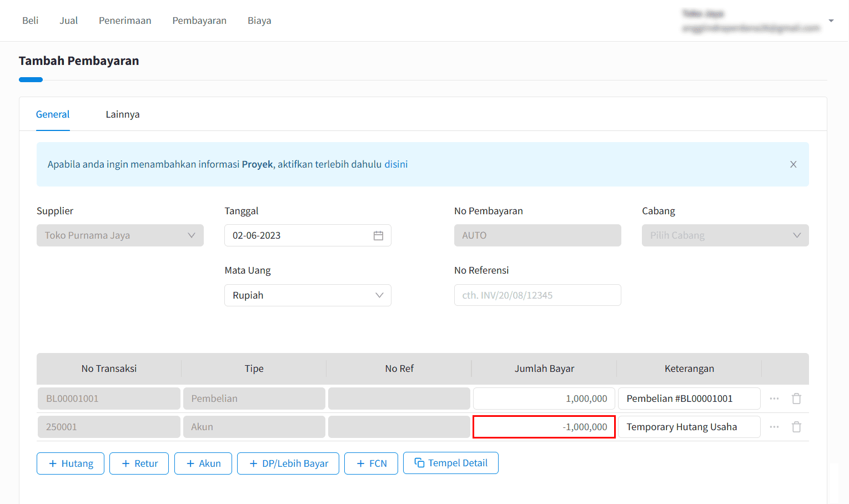The height and width of the screenshot is (504, 849).
Task: Expand the account menu arrow at top right
Action: [x=831, y=21]
